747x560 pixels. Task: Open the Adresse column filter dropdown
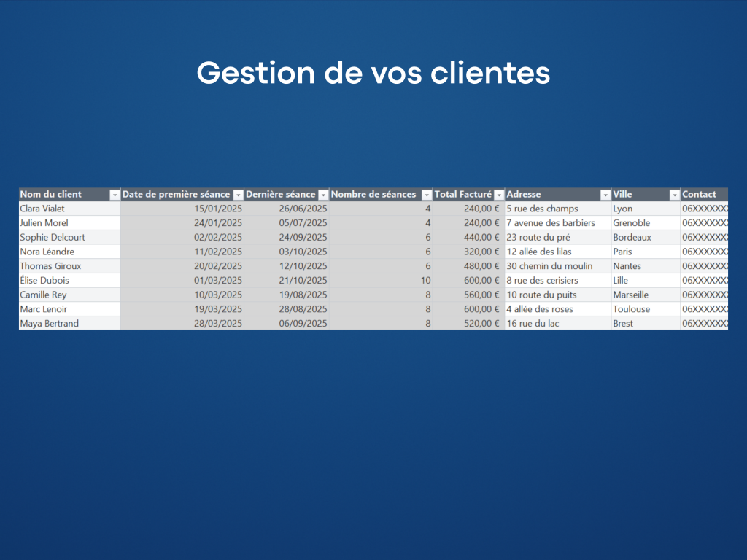pyautogui.click(x=605, y=195)
